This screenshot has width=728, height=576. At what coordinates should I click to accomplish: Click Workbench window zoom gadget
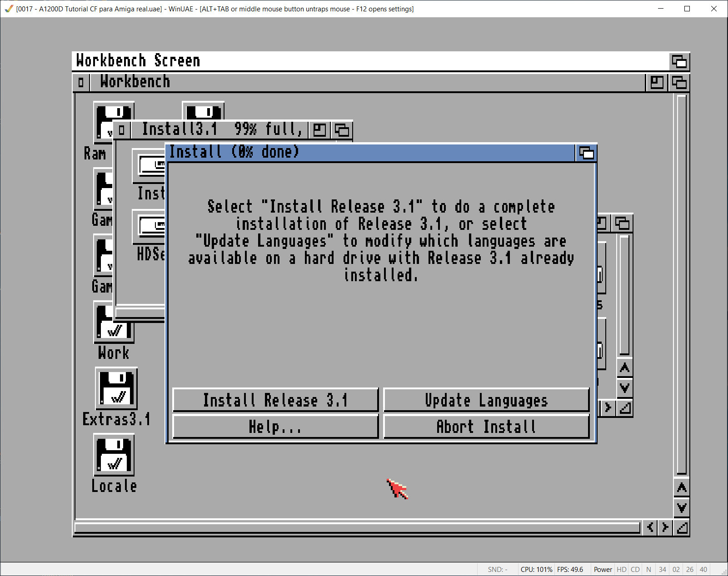click(x=657, y=82)
